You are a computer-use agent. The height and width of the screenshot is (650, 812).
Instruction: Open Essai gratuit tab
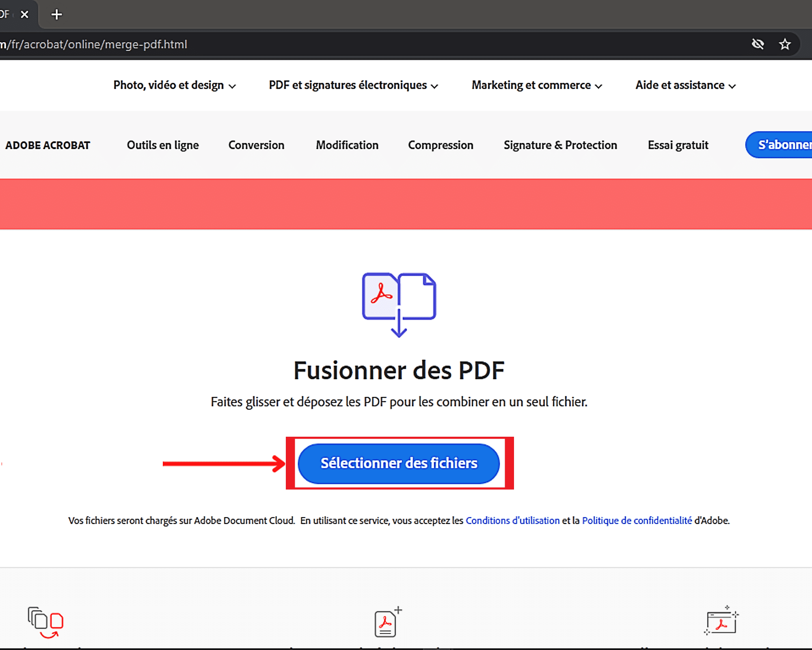pyautogui.click(x=678, y=145)
